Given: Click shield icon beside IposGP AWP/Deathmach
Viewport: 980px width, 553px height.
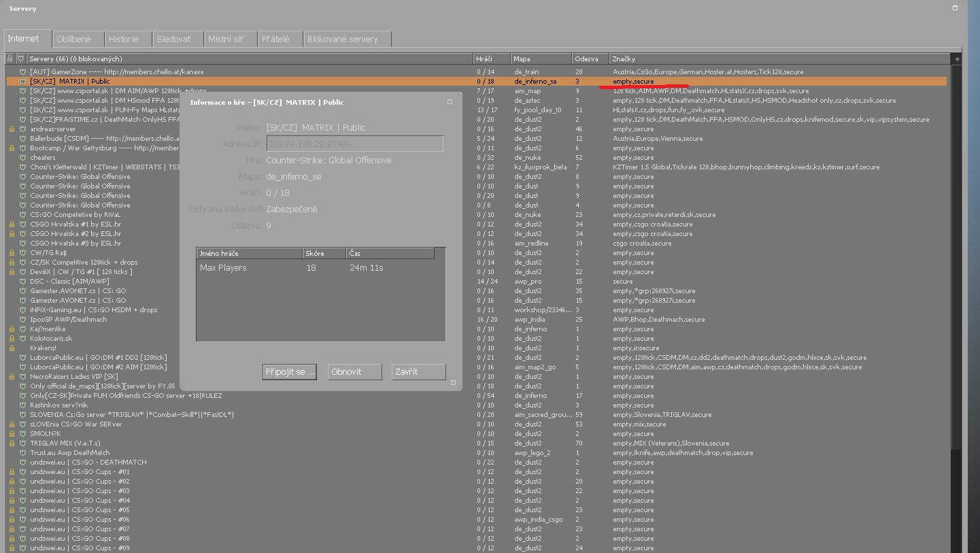Looking at the screenshot, I should coord(22,319).
